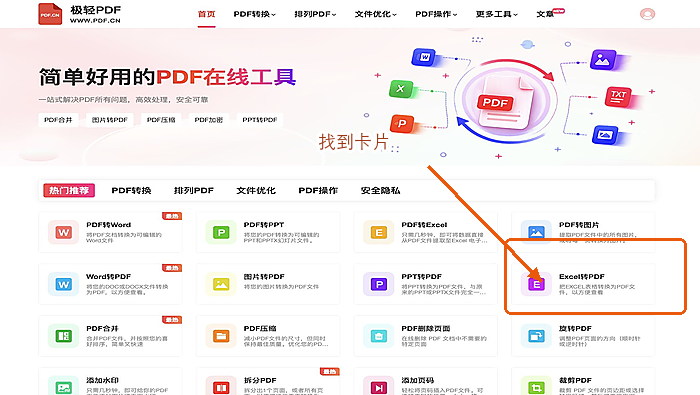Image resolution: width=700 pixels, height=395 pixels.
Task: Go to 首页 in the top navigation
Action: click(207, 14)
